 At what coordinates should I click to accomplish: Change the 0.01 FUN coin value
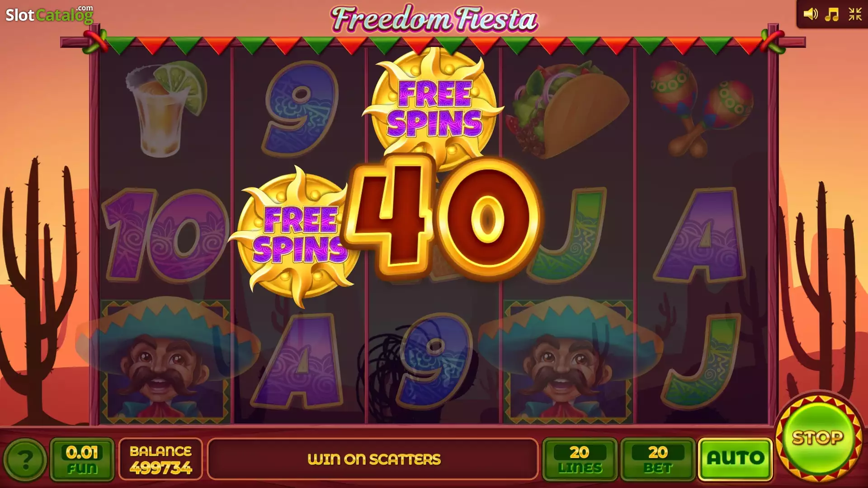tap(82, 459)
